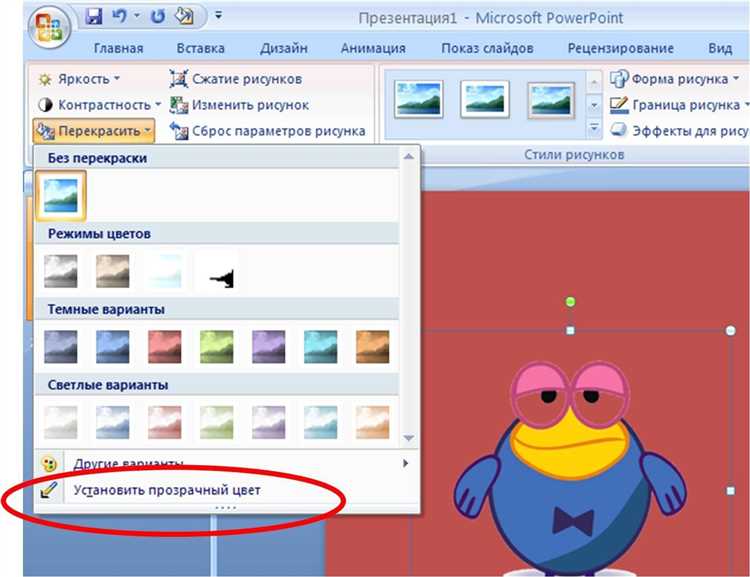Click the Redo (repeat) icon
Viewport: 750px width, 577px height.
coord(157,17)
